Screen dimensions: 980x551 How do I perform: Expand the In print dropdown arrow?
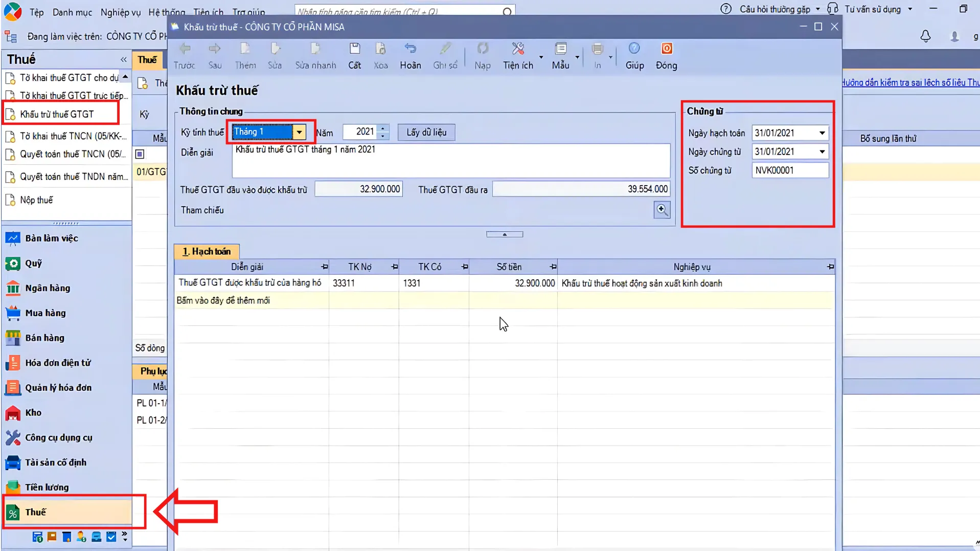point(611,57)
